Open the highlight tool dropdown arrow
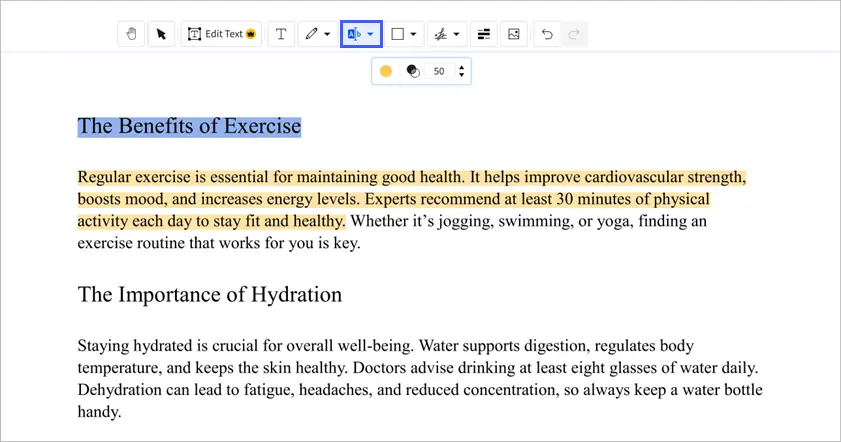 (371, 34)
